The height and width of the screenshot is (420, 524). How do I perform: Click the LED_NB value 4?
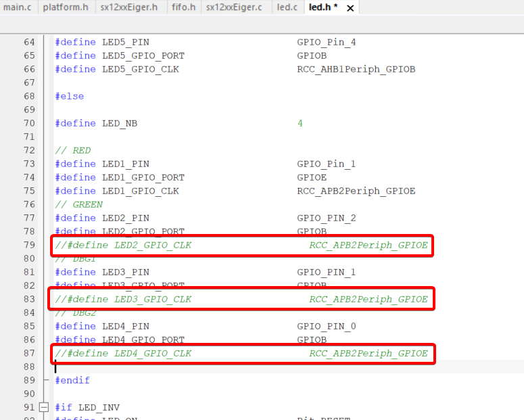[300, 123]
